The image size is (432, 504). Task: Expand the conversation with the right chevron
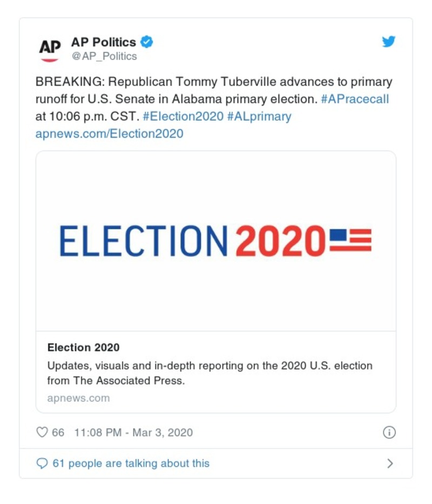tap(390, 464)
